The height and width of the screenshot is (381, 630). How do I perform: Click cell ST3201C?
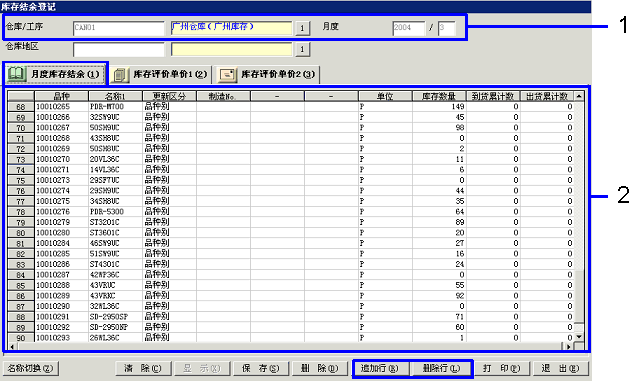pyautogui.click(x=115, y=222)
